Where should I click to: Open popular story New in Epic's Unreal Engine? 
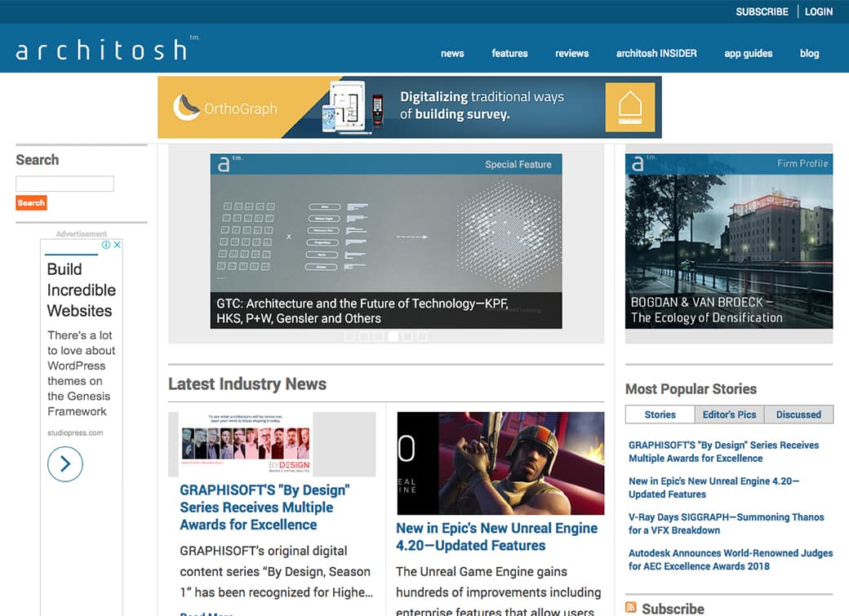tap(713, 488)
